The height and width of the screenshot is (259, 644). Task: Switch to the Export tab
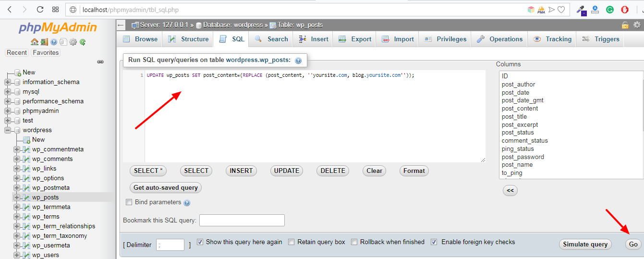355,39
